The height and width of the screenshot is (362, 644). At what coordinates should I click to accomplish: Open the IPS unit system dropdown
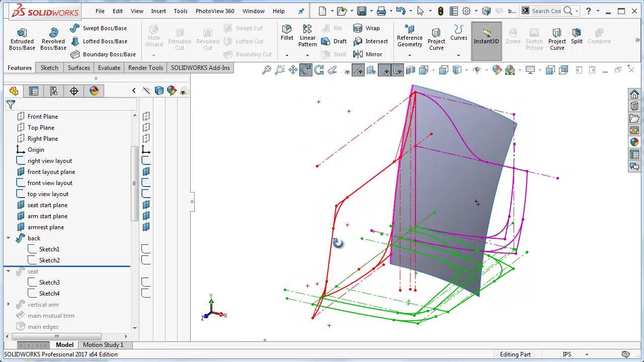[x=587, y=354]
